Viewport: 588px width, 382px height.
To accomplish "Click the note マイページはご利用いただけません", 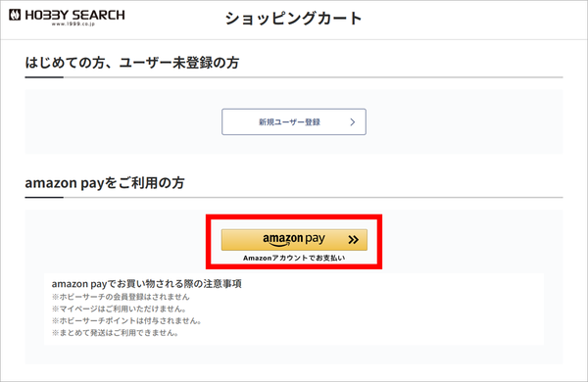I will point(120,309).
